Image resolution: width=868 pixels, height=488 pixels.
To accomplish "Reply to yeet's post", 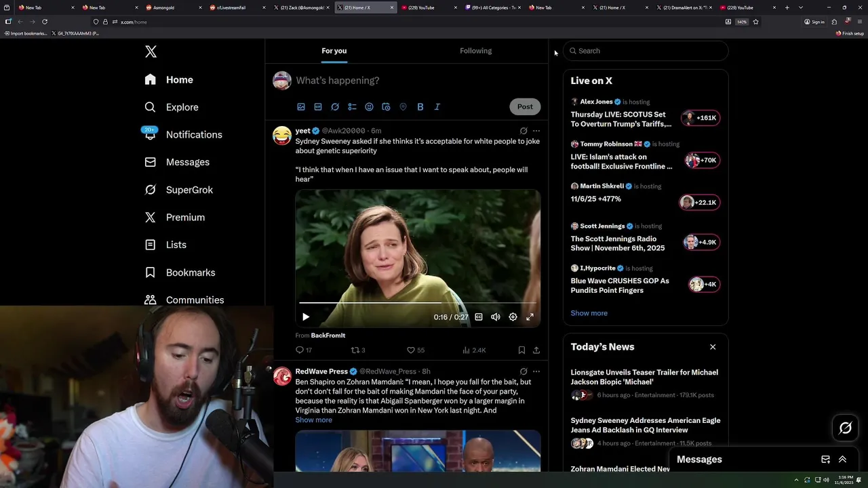I will coord(304,350).
